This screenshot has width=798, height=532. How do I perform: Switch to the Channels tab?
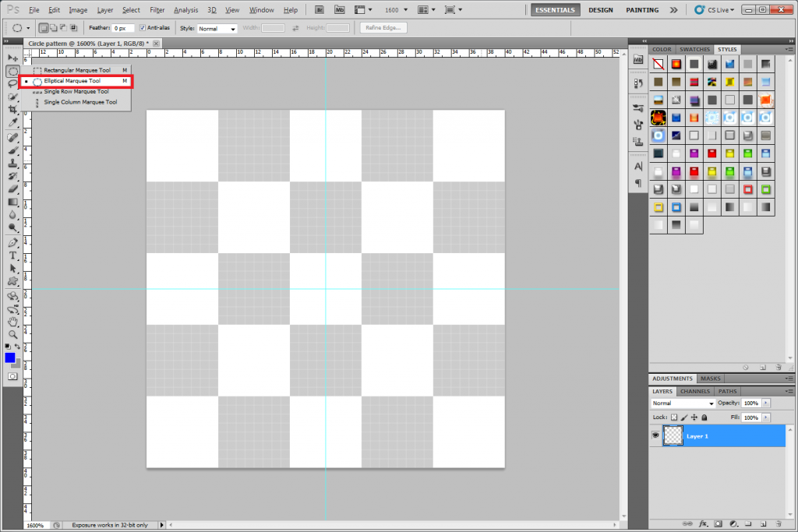[694, 391]
